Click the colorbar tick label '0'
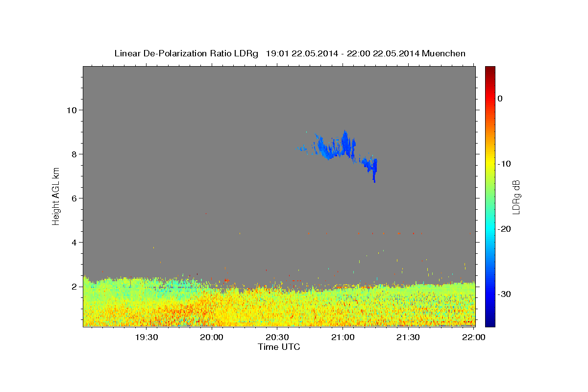Image resolution: width=588 pixels, height=392 pixels. [500, 98]
